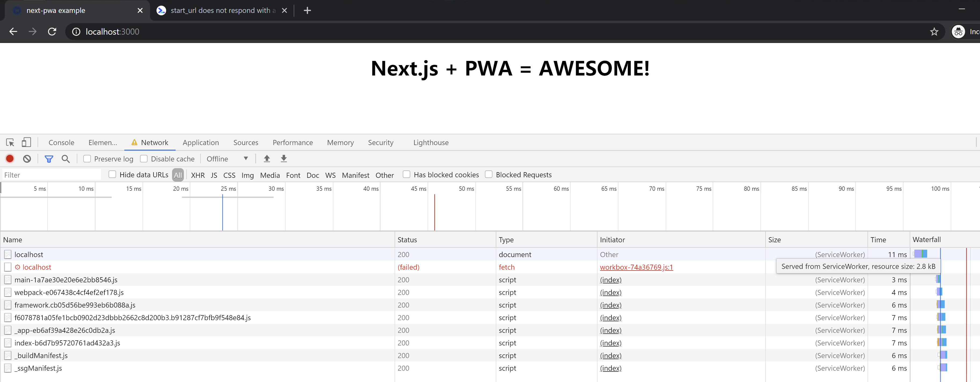The height and width of the screenshot is (382, 980).
Task: Open the network filter icon
Action: (49, 158)
